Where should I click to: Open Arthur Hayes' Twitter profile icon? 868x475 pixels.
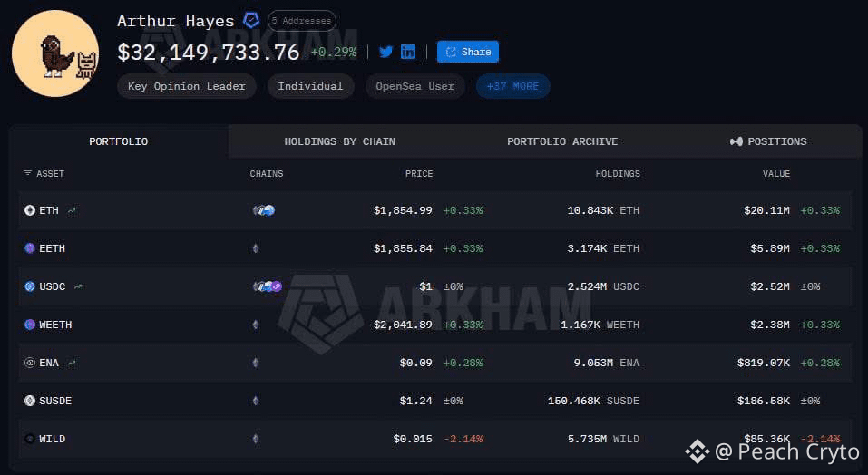tap(385, 52)
